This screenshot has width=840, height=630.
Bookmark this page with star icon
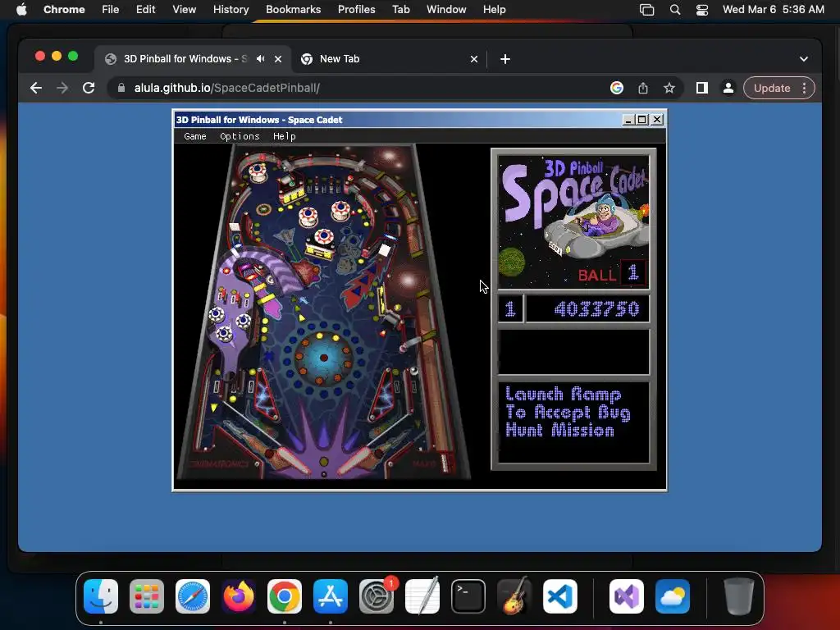point(669,88)
